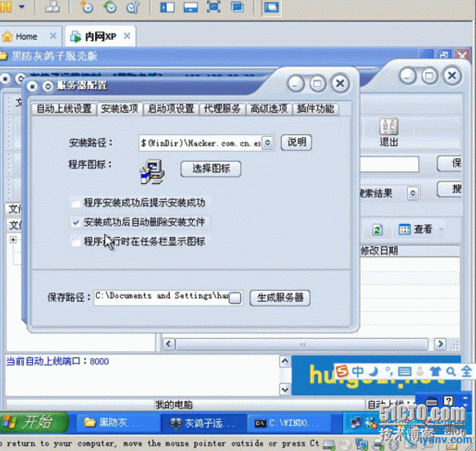The height and width of the screenshot is (451, 476).
Task: Enable 程序运行时在任务栏显示图标 checkbox
Action: (x=76, y=242)
